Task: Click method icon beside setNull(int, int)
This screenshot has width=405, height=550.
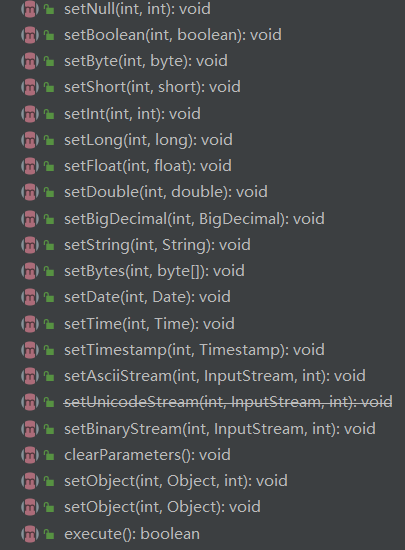Action: (x=30, y=9)
